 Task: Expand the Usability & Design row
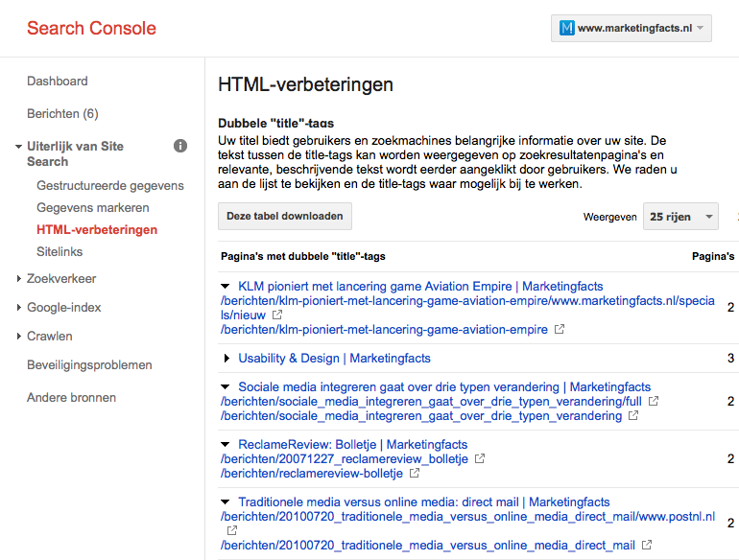click(x=226, y=359)
